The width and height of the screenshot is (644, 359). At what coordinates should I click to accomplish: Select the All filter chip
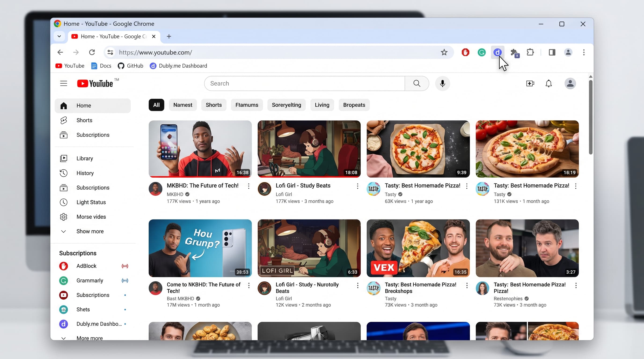157,105
